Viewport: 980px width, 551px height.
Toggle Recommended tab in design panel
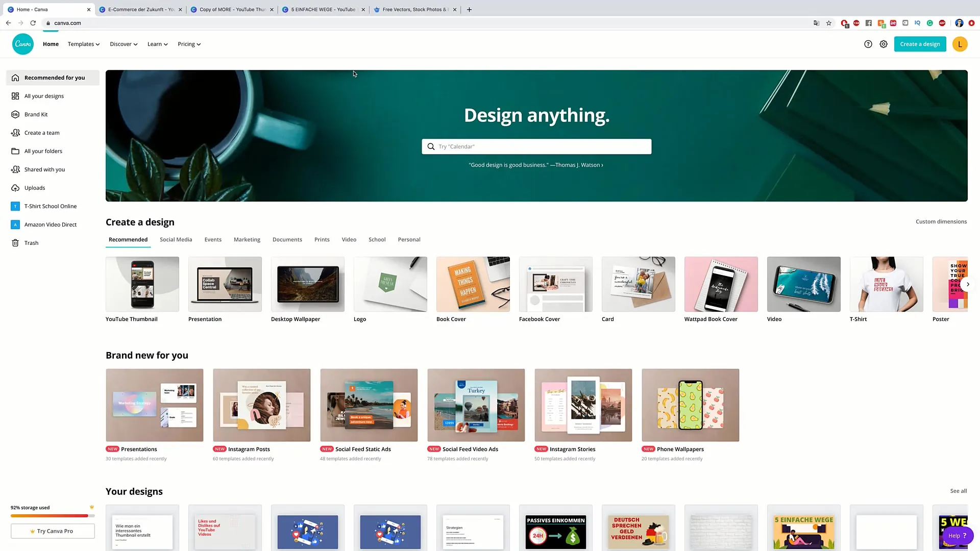pyautogui.click(x=127, y=239)
